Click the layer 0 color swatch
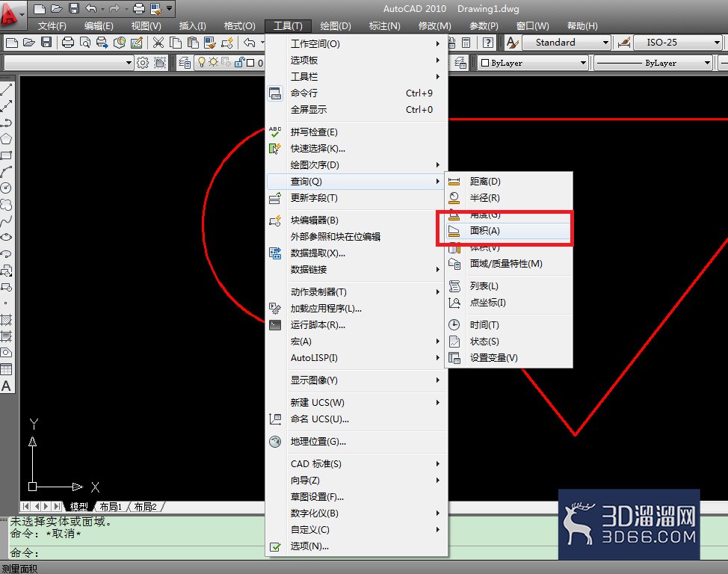The width and height of the screenshot is (728, 574). 250,63
